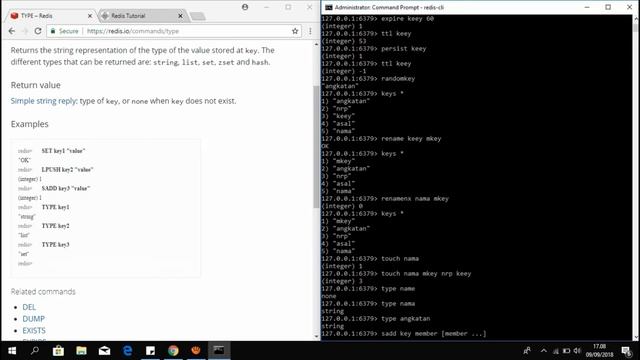Go back in Chrome browser
The width and height of the screenshot is (640, 360).
coord(11,31)
